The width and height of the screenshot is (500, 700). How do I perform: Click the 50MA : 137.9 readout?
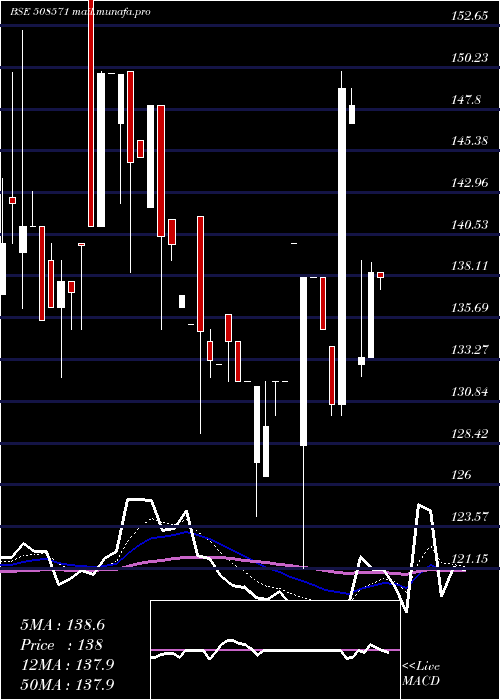67,684
